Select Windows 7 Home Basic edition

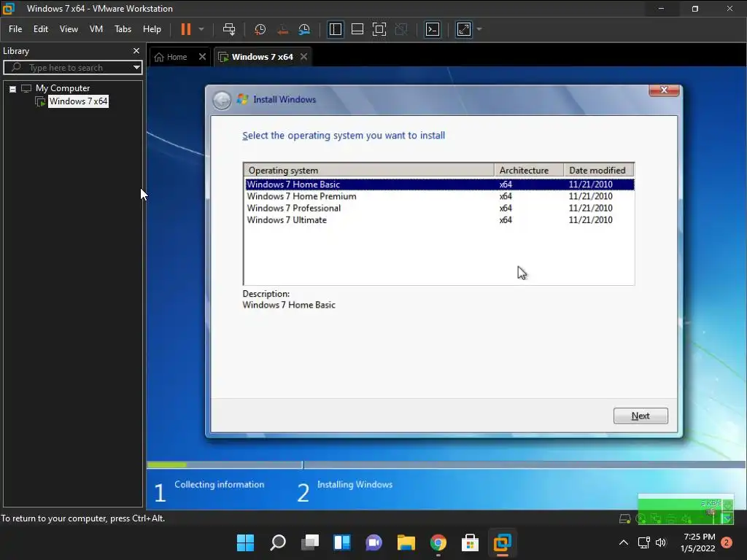(440, 184)
